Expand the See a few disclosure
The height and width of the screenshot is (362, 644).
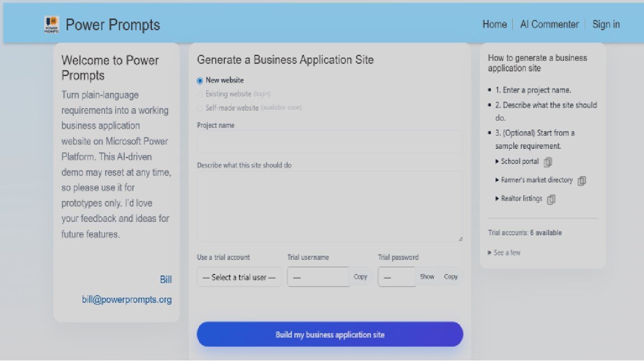tap(504, 252)
